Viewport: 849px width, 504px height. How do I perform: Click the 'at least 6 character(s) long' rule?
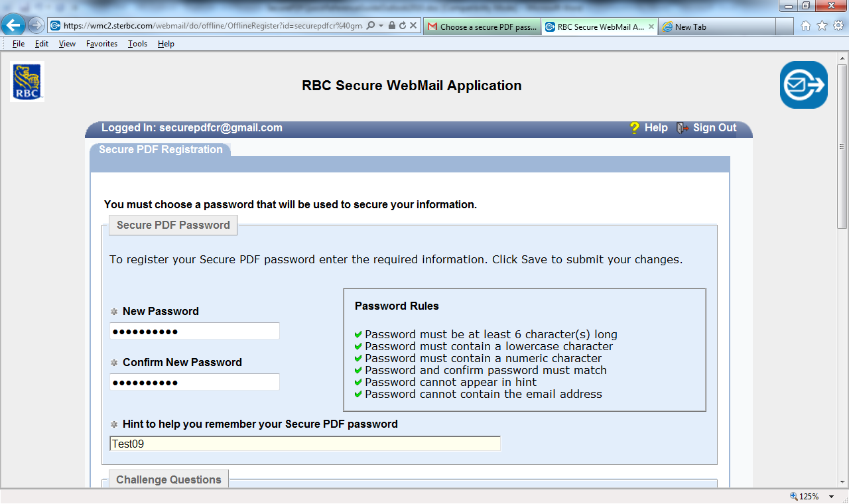491,334
